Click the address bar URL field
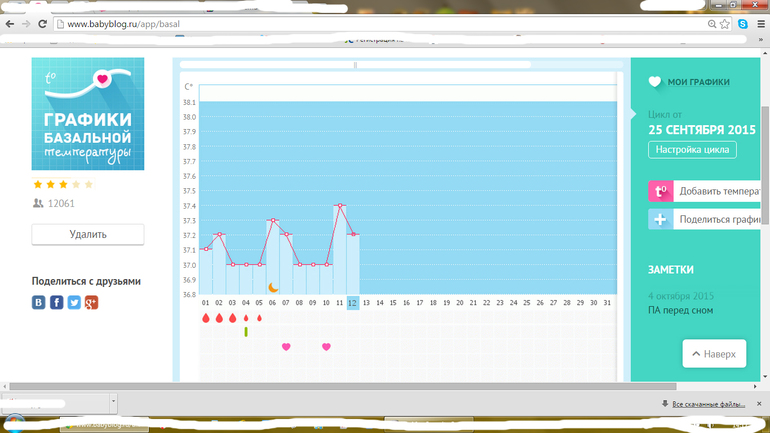 pos(380,24)
